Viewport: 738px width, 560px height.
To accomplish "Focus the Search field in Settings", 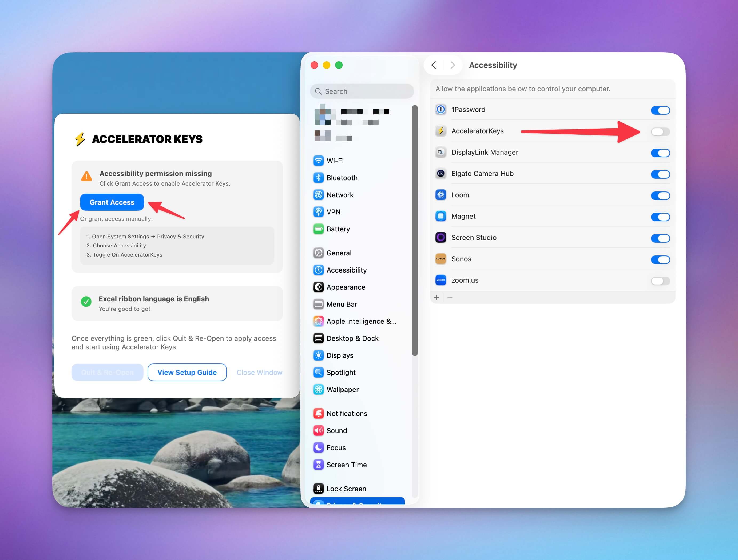I will click(362, 91).
